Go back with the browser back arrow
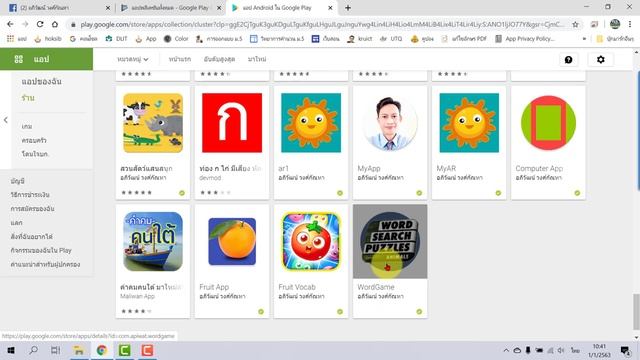This screenshot has width=640, height=360. point(10,24)
